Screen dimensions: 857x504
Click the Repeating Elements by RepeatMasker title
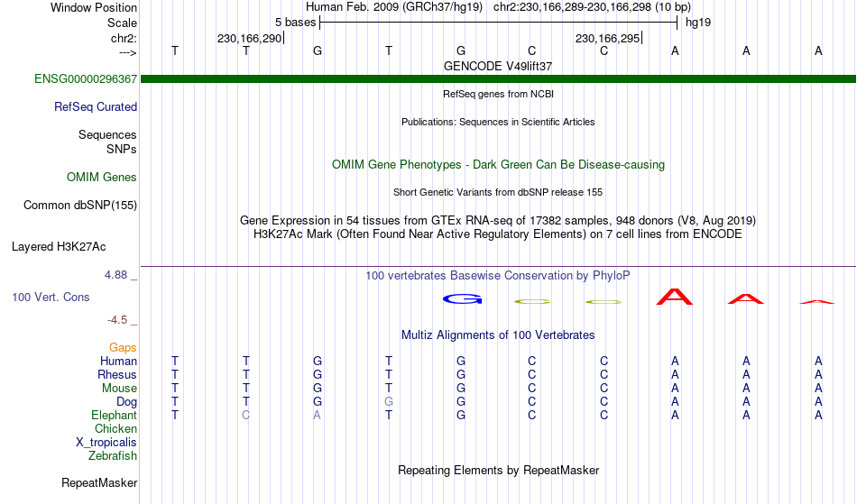point(498,470)
